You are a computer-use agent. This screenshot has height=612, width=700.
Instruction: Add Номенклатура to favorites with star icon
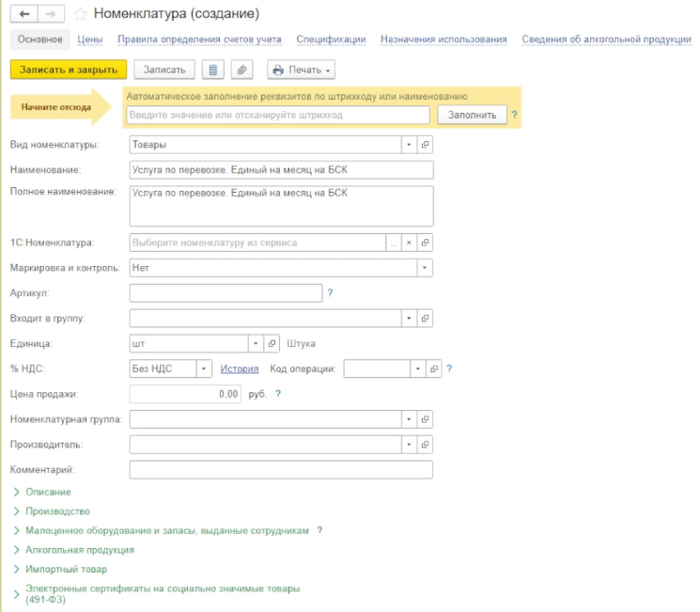point(81,14)
